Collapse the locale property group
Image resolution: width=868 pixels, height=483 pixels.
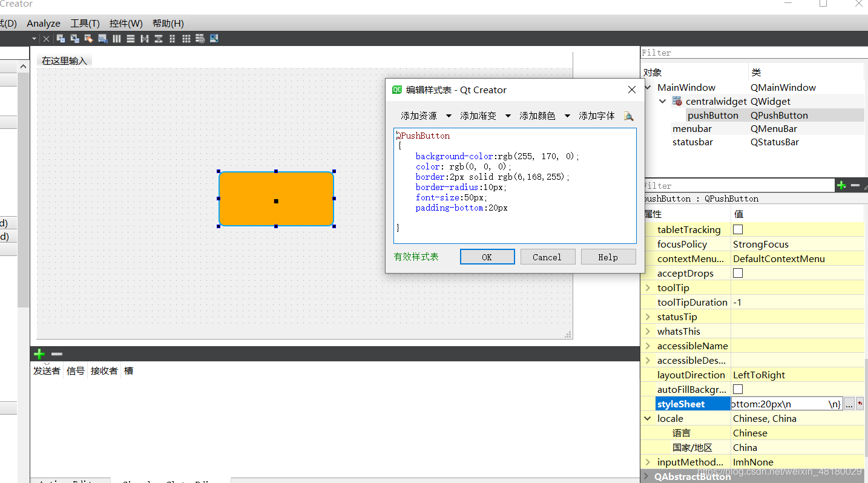pos(648,418)
